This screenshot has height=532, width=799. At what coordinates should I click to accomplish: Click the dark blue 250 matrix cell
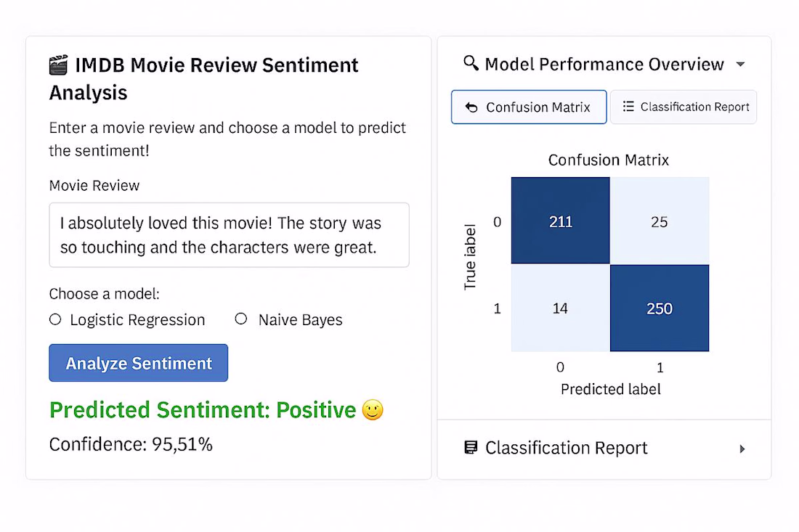[660, 308]
